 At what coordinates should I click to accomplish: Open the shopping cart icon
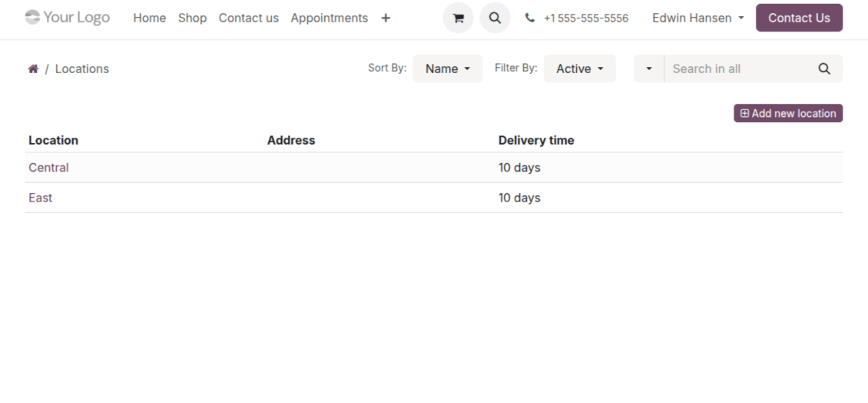[x=458, y=18]
